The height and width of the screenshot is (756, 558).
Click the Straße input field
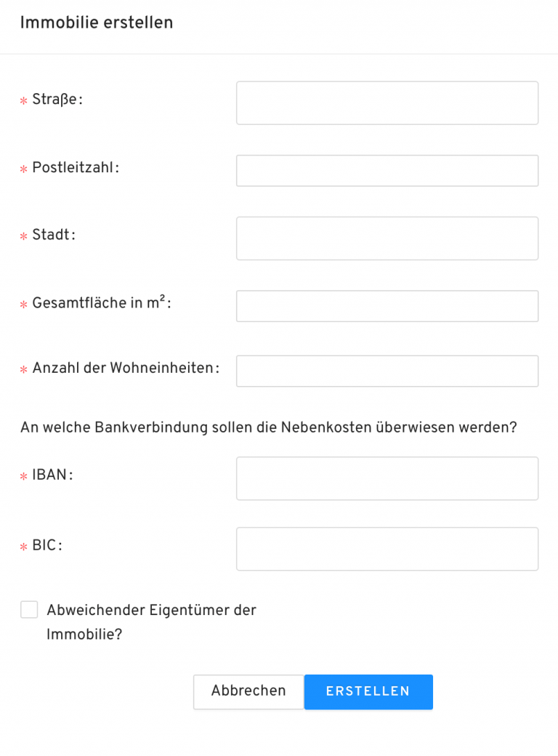tap(387, 102)
